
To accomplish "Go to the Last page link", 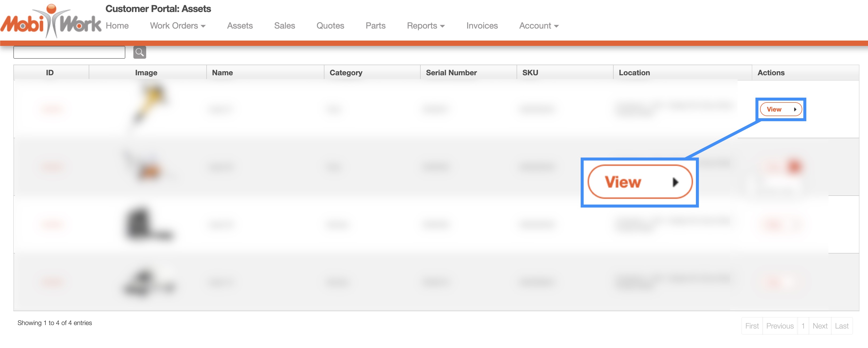I will coord(841,326).
